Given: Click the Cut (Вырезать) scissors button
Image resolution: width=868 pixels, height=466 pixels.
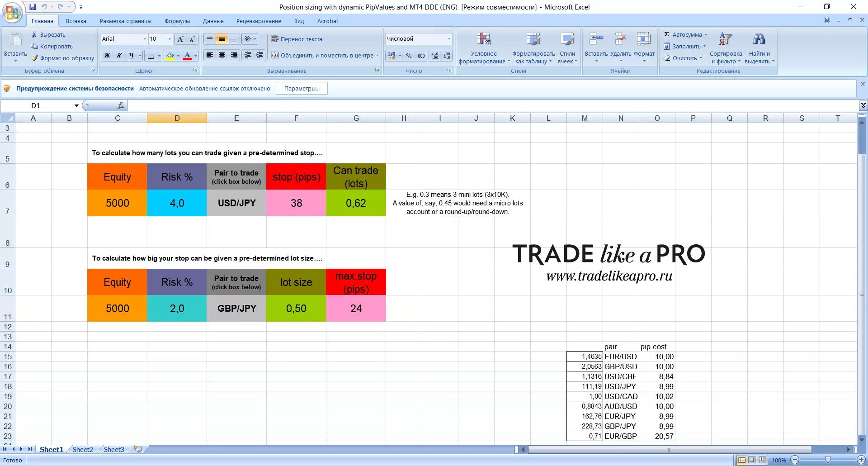Looking at the screenshot, I should click(48, 35).
